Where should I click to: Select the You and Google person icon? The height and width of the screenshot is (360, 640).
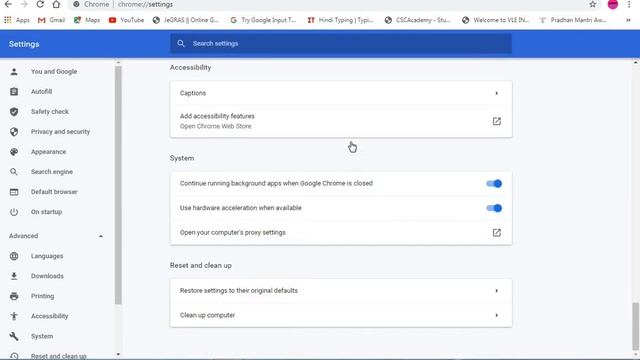coord(14,72)
